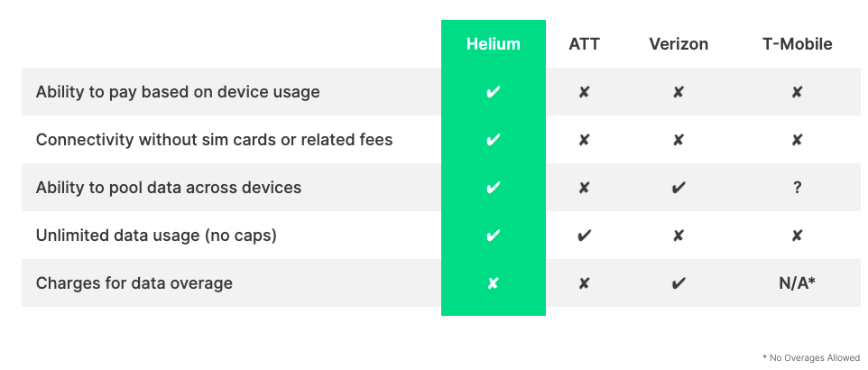Click ATT cross for device usage payment
Image resolution: width=868 pixels, height=370 pixels.
(584, 92)
